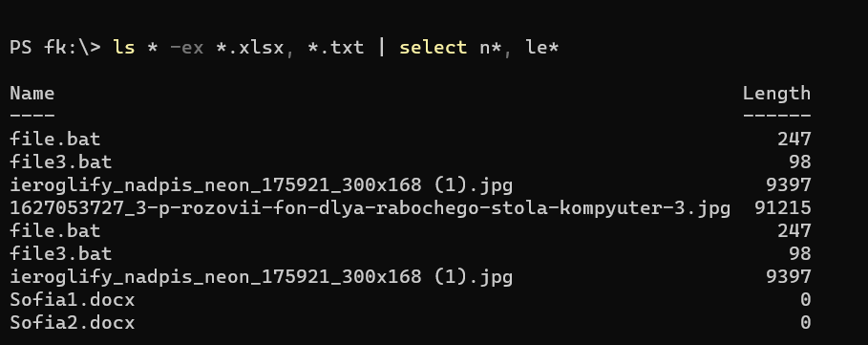The width and height of the screenshot is (868, 345).
Task: Click the yellow select command
Action: pos(433,48)
